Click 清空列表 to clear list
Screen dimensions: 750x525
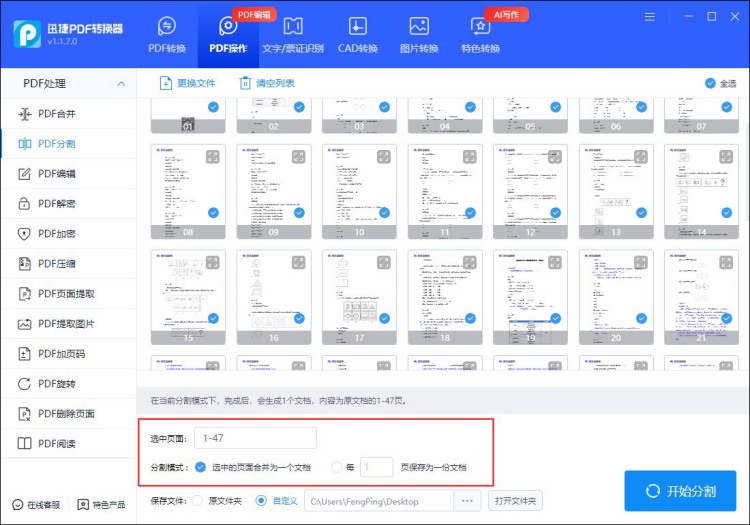266,83
